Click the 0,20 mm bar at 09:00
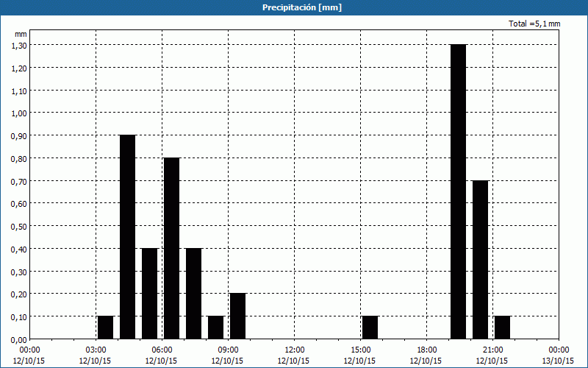588x368 pixels. [x=237, y=316]
